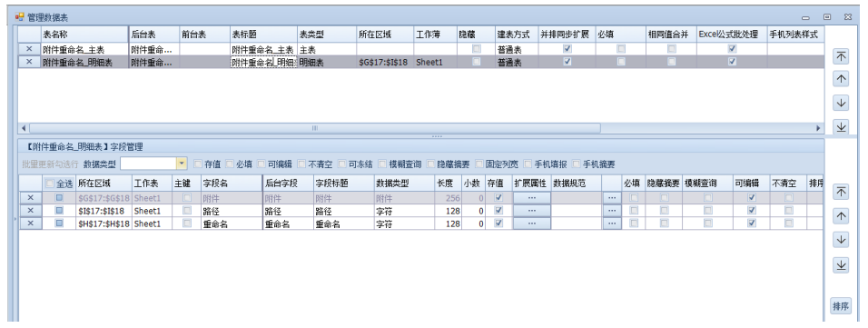Move selected field down one row in 字段管理 panel
Screen dimensions: 868x328
pos(841,239)
